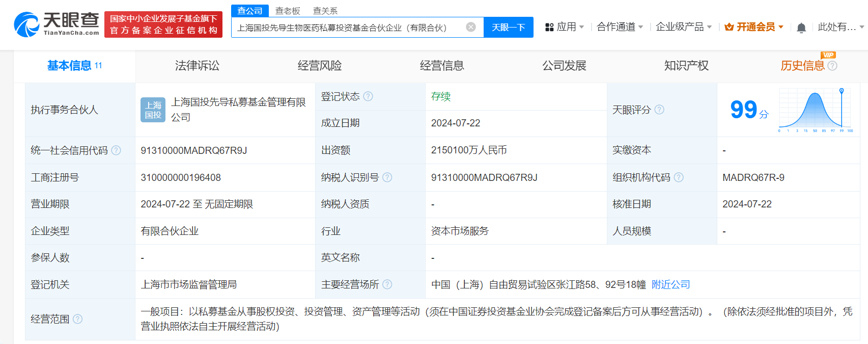
Task: Switch to the 法律诉讼 tab
Action: click(197, 66)
